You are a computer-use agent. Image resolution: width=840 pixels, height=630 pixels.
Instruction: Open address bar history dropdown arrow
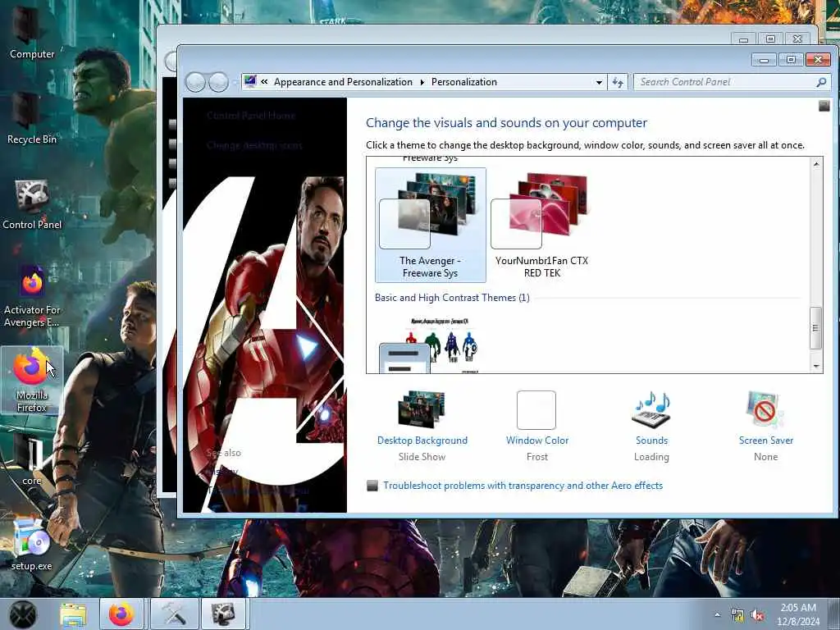tap(599, 83)
